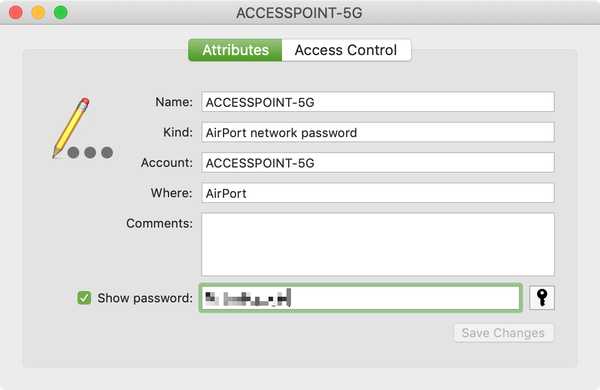Zoom the window with the green button
This screenshot has width=600, height=390.
click(x=60, y=12)
